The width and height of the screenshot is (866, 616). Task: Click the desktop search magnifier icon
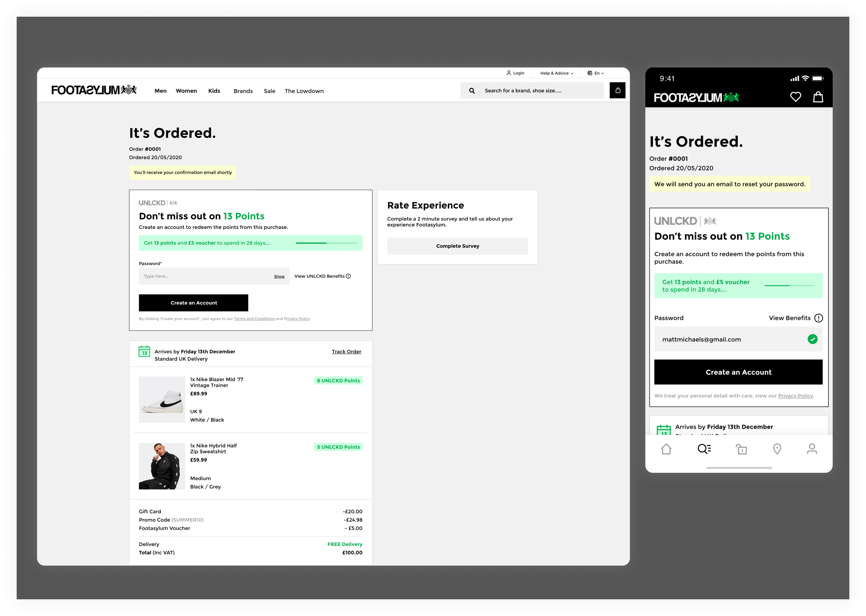472,91
